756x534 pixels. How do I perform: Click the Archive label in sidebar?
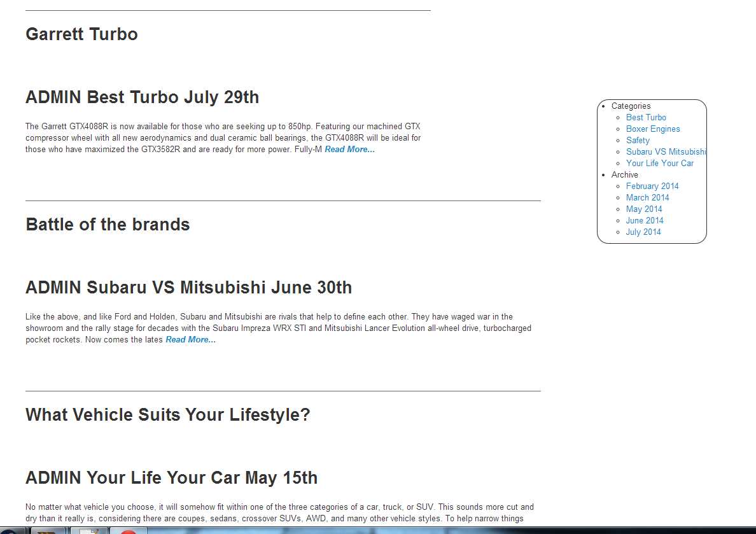pos(624,174)
